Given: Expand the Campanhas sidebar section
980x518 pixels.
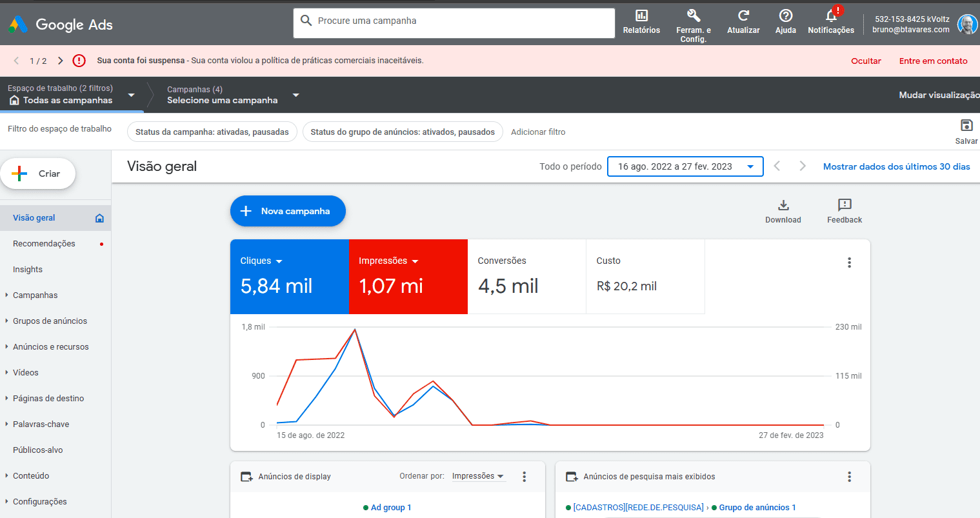Looking at the screenshot, I should (x=35, y=295).
